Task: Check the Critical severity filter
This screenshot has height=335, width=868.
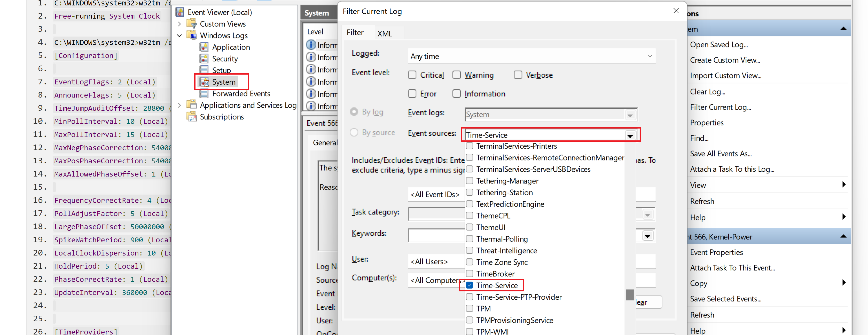Action: click(x=412, y=75)
